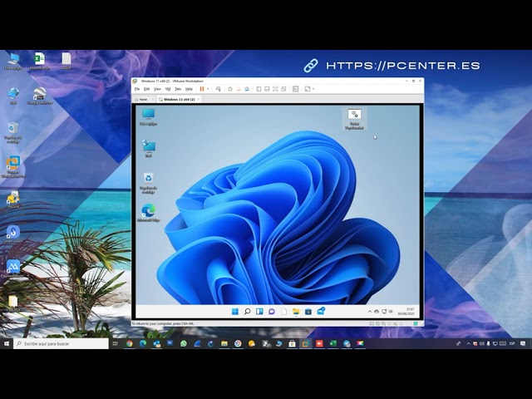Click the Revert to snapshot toolbar icon

click(x=239, y=89)
